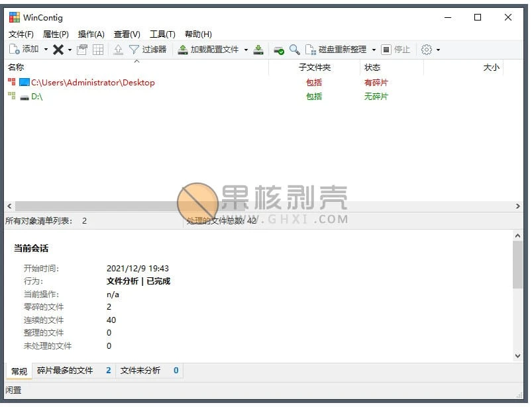Click the vertical scrollbar up arrow in session panel
Image resolution: width=532 pixels, height=407 pixels.
click(x=517, y=236)
